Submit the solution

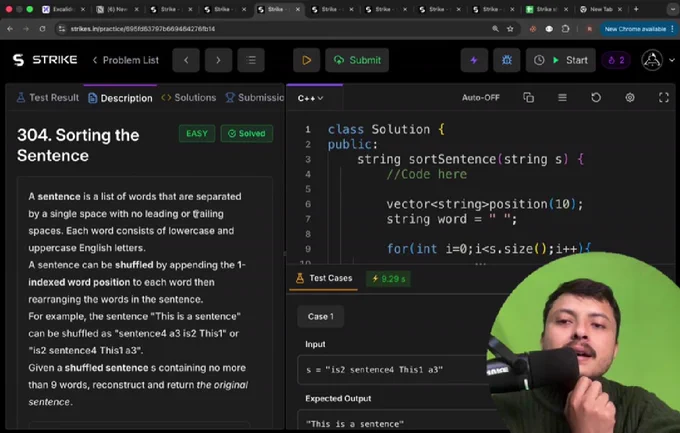point(357,60)
